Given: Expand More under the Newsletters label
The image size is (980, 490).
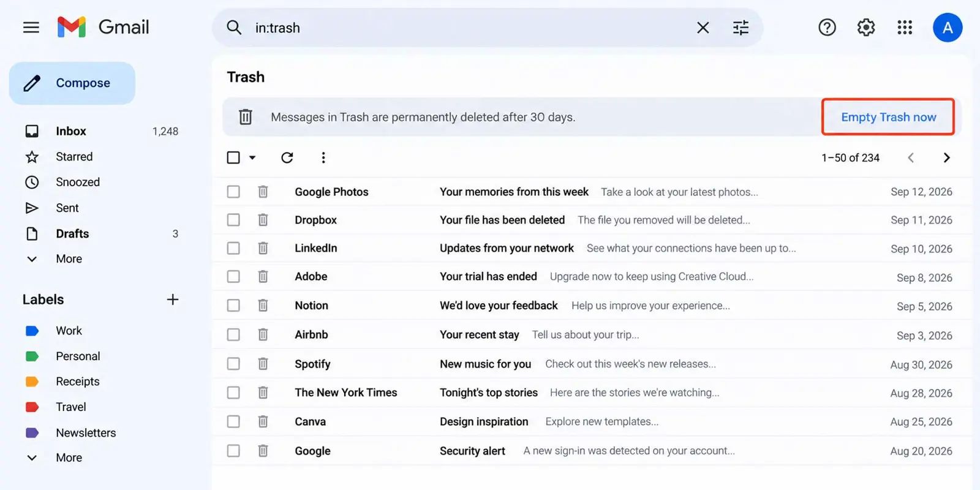Looking at the screenshot, I should pos(69,458).
